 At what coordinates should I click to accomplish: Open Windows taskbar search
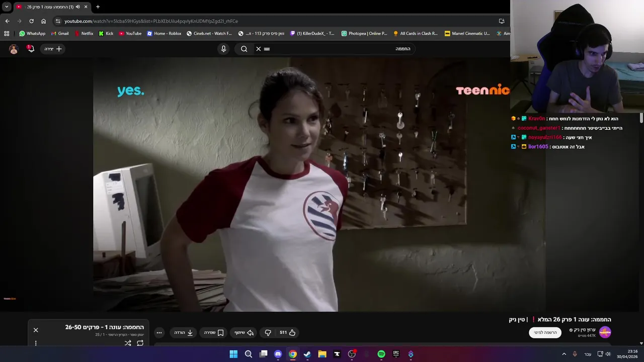(x=249, y=354)
